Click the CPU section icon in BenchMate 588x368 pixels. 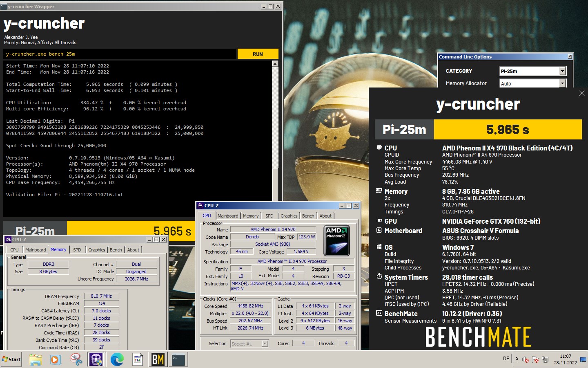click(x=379, y=148)
